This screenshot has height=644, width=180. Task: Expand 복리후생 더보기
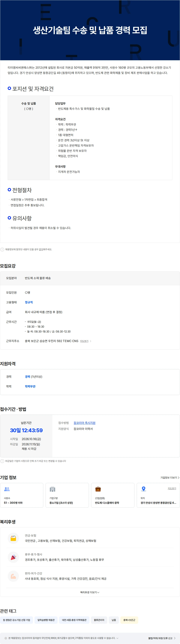[90, 592]
